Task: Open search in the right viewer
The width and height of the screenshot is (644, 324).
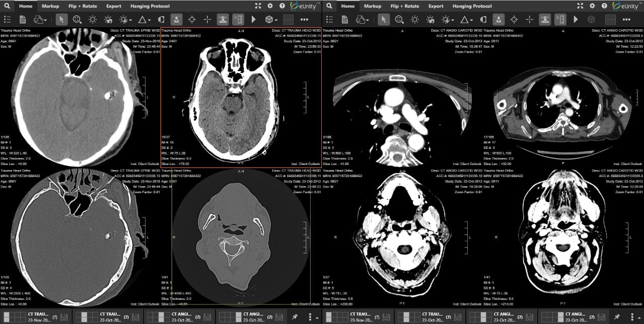Action: 329,6
